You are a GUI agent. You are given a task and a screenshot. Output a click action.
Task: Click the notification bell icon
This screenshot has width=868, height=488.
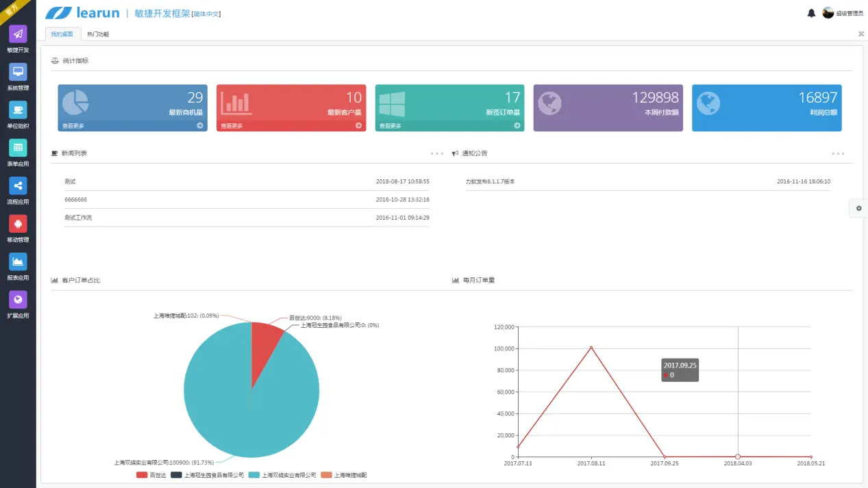(x=811, y=13)
